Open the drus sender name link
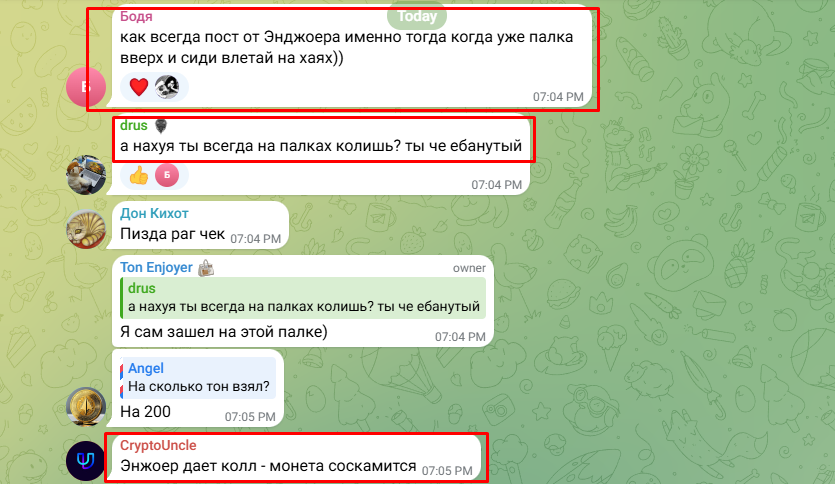 (133, 126)
